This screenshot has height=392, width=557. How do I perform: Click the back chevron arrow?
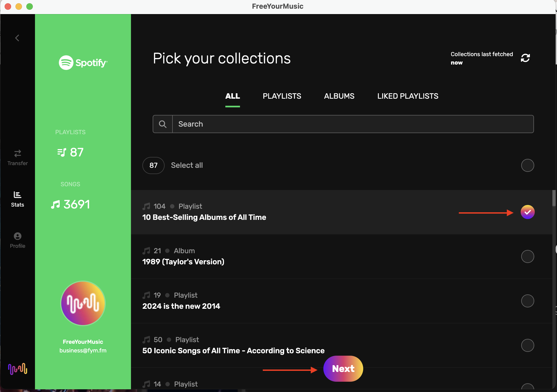pyautogui.click(x=17, y=38)
